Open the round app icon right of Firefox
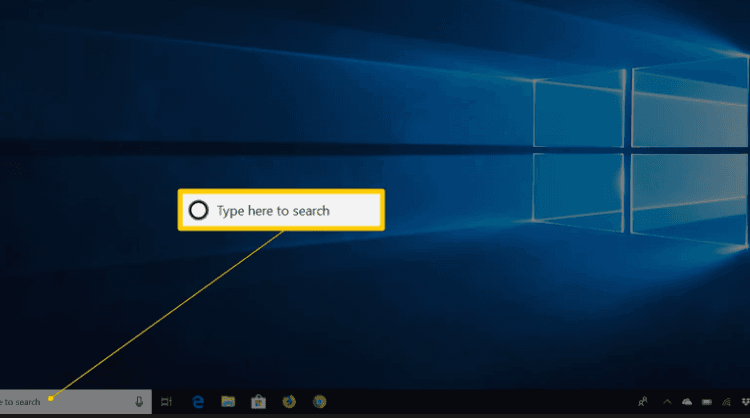The height and width of the screenshot is (418, 750). click(x=320, y=402)
